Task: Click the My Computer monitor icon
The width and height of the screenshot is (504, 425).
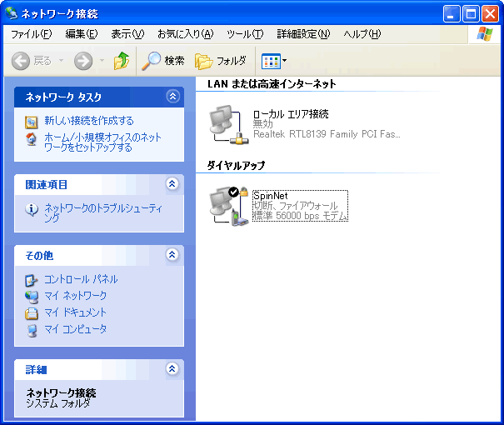Action: pos(32,331)
